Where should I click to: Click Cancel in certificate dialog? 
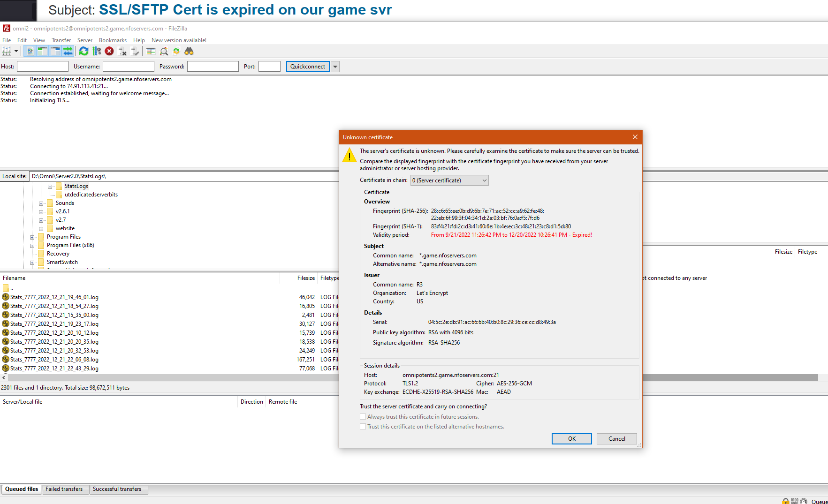(616, 439)
